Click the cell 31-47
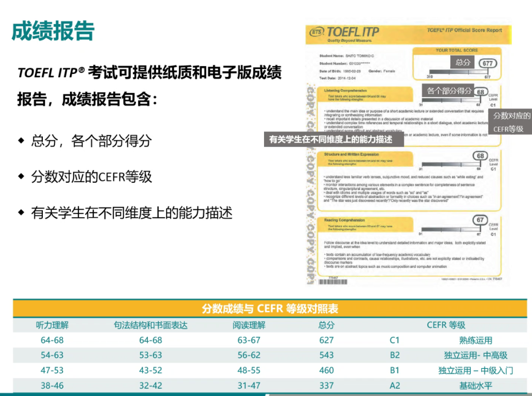Viewport: 532px width, 396px height. pos(249,386)
